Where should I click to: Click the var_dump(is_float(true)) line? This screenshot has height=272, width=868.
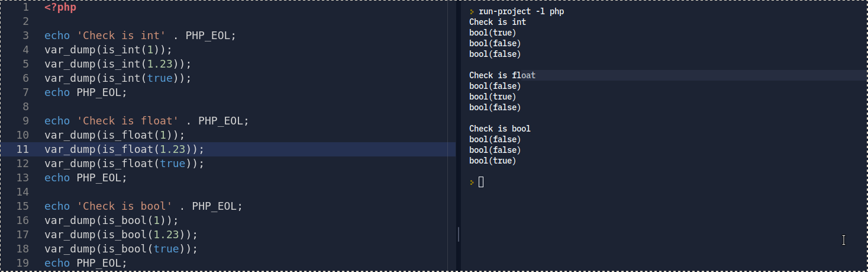point(124,164)
